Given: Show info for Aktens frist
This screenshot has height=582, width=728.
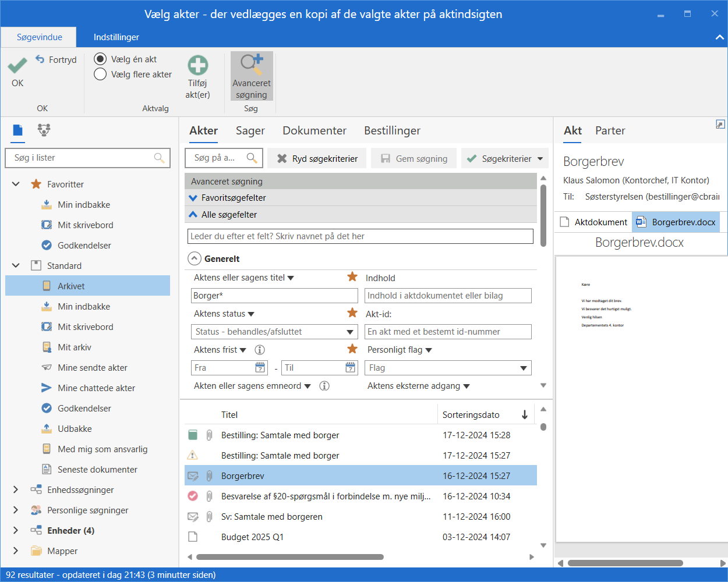Looking at the screenshot, I should pyautogui.click(x=260, y=350).
